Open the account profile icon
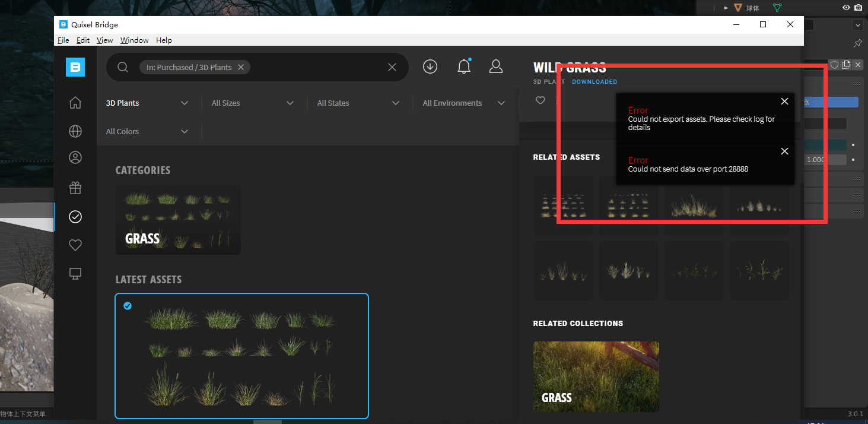Image resolution: width=868 pixels, height=424 pixels. 496,67
